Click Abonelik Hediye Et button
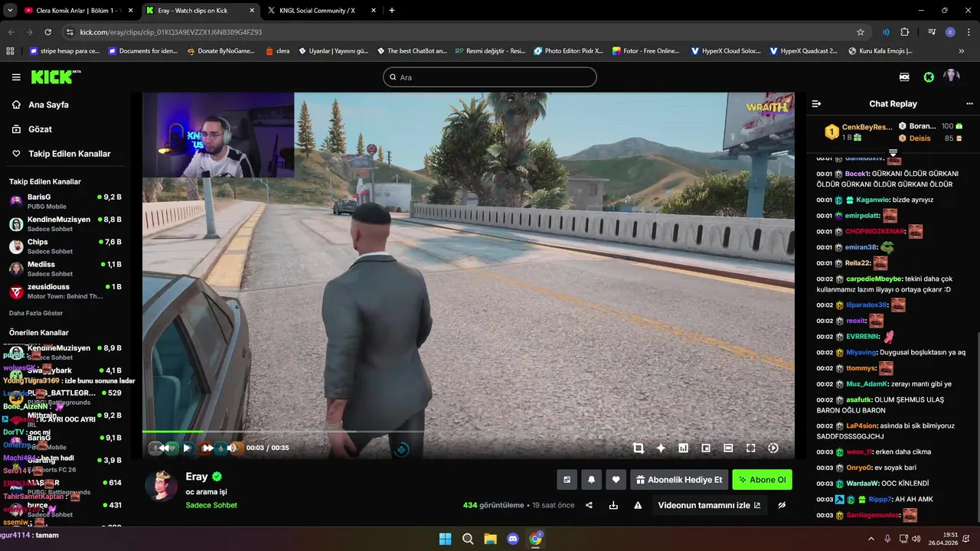The width and height of the screenshot is (980, 551). tap(679, 480)
